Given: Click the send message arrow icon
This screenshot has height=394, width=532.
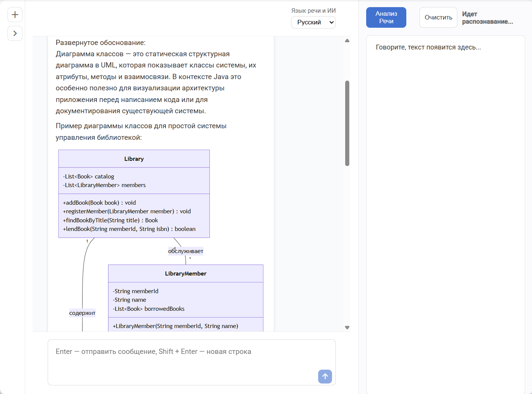Looking at the screenshot, I should [325, 376].
